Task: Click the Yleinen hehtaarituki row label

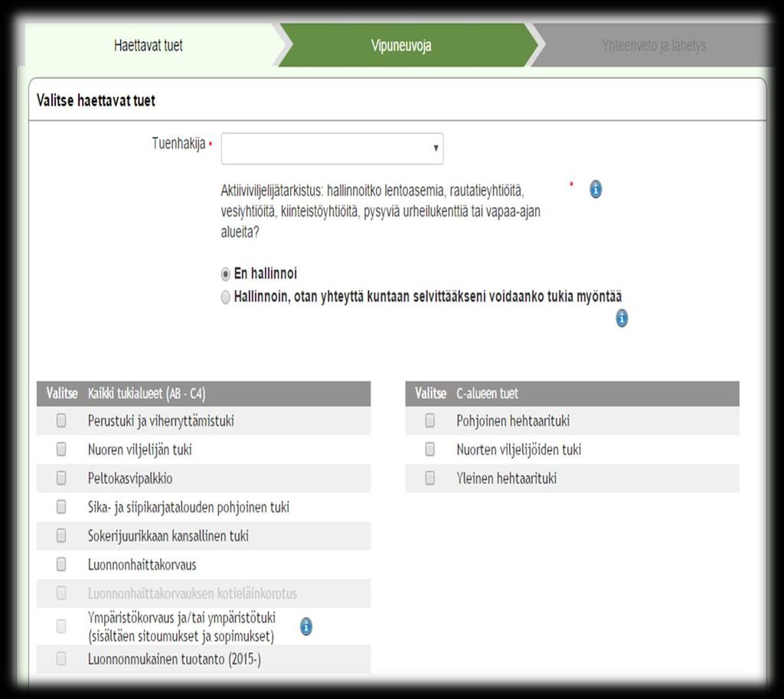Action: pyautogui.click(x=507, y=479)
